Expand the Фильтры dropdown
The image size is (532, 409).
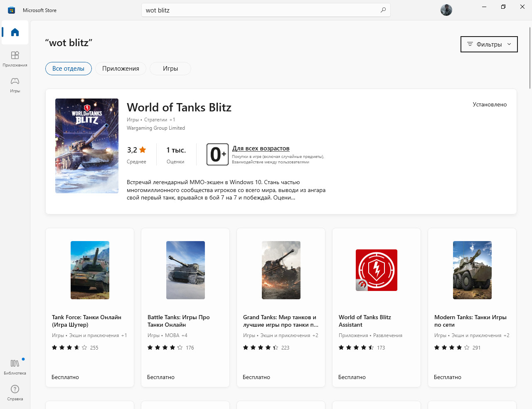pyautogui.click(x=489, y=44)
